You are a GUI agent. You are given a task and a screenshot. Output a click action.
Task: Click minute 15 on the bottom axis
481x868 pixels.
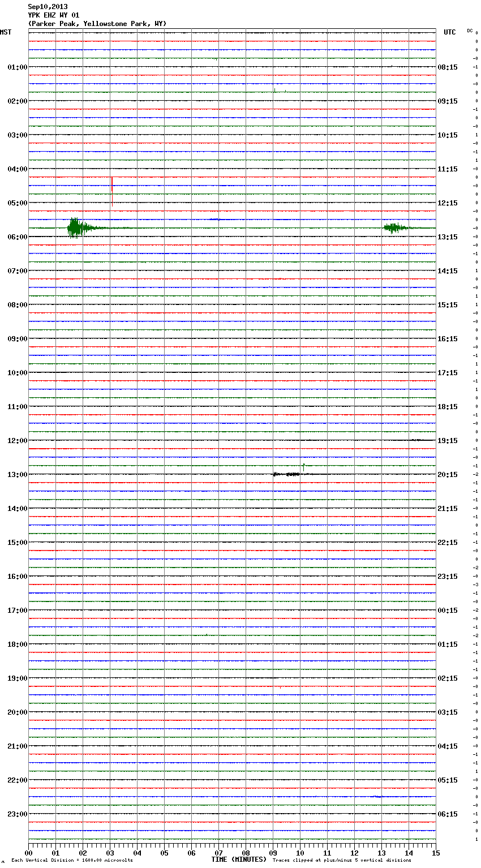pos(435,853)
